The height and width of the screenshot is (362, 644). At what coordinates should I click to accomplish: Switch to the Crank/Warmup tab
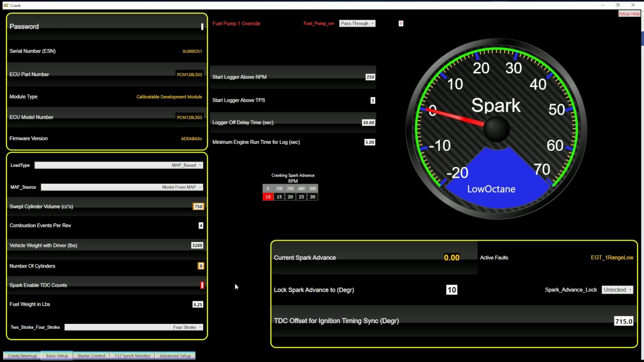pos(22,355)
